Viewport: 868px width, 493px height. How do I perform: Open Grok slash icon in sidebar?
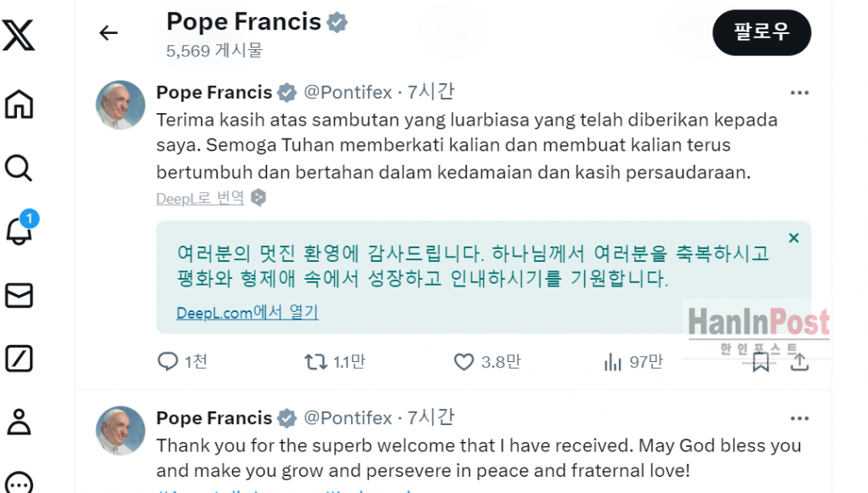click(19, 359)
